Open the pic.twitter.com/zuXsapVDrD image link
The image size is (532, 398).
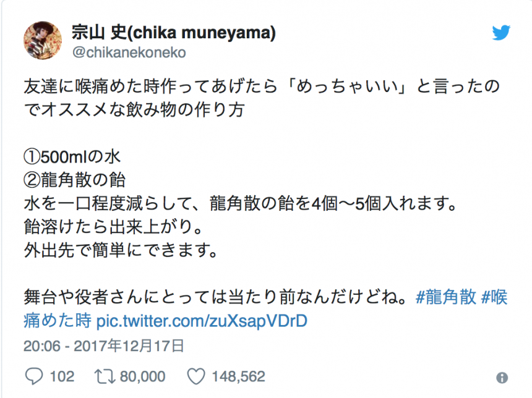point(201,321)
